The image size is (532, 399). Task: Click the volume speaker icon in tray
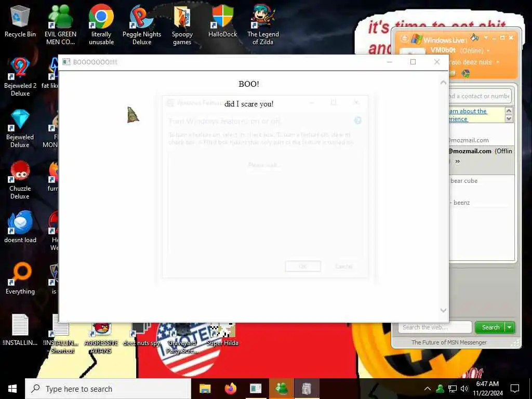tap(464, 389)
